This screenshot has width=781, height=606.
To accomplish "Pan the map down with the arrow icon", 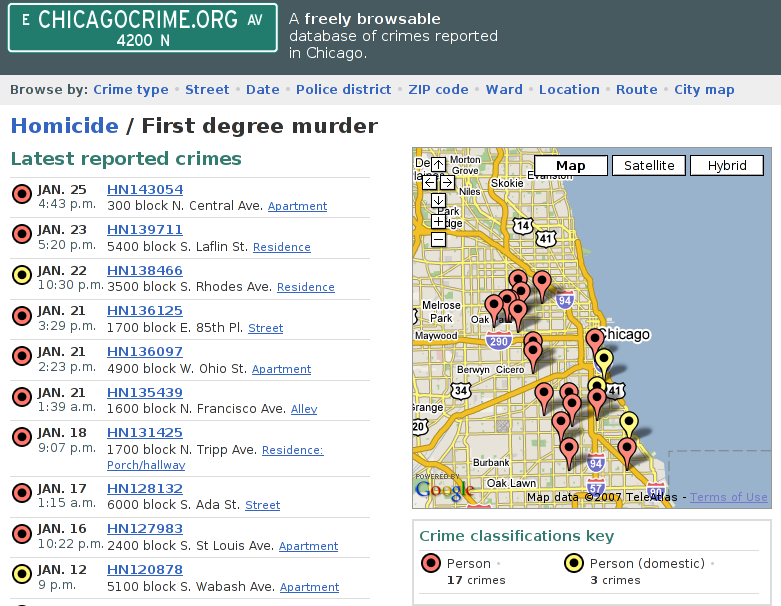I will coord(438,201).
